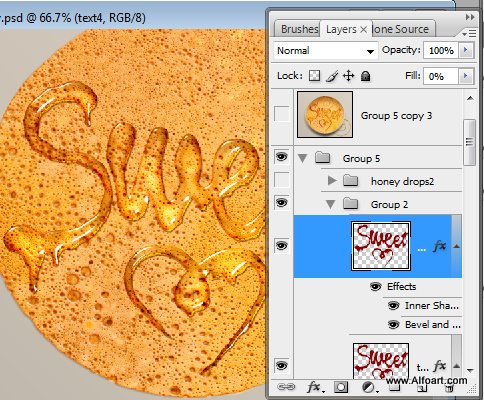Click the Inner Sha... effect label

[432, 306]
